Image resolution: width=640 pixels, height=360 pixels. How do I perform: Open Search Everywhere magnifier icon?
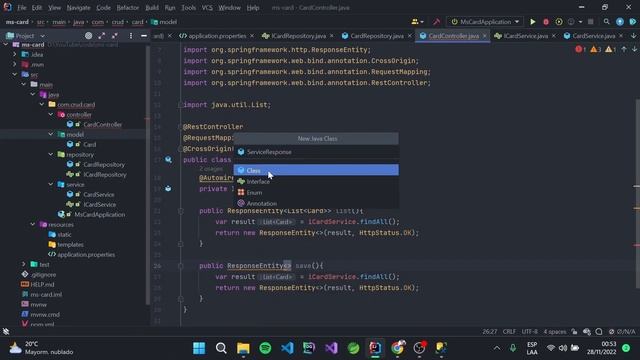coord(607,22)
